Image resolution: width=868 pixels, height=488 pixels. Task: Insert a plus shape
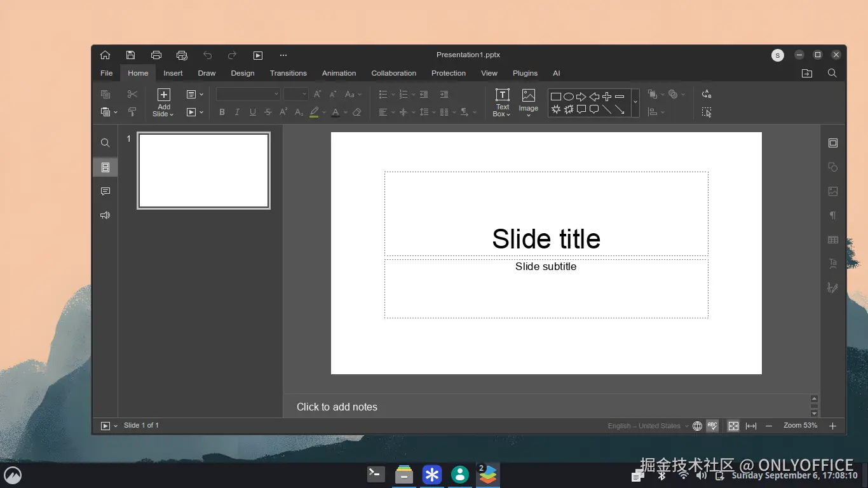(x=607, y=97)
